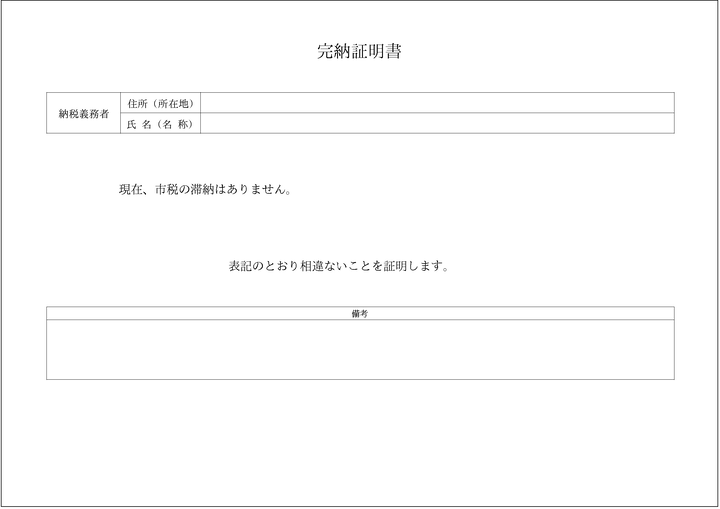Click the sentence 現在、市税の滞納はありません。

pyautogui.click(x=205, y=189)
